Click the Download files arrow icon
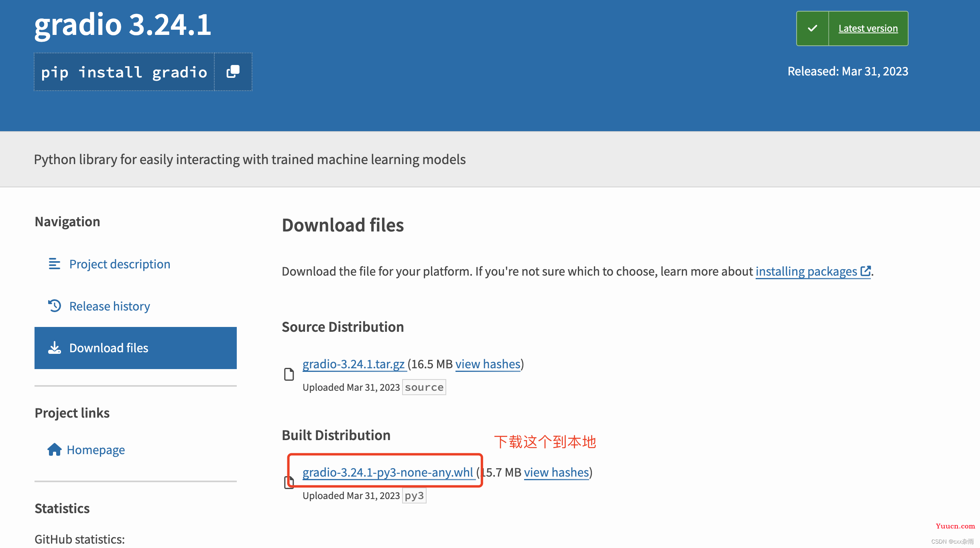The image size is (980, 548). pyautogui.click(x=54, y=347)
